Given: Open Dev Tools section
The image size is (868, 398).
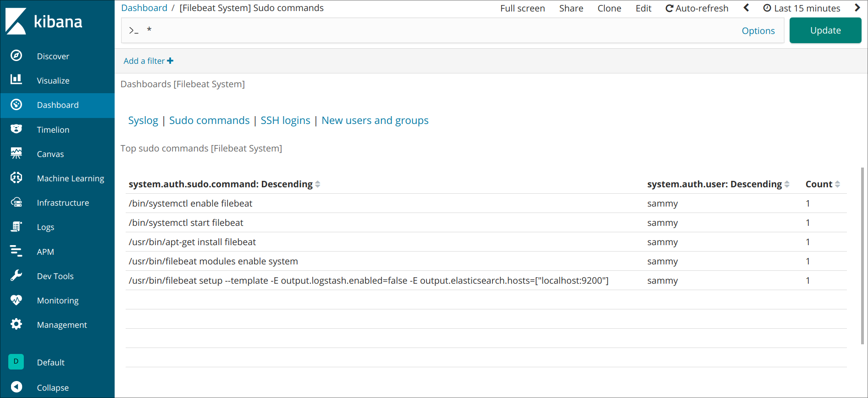Looking at the screenshot, I should click(55, 276).
